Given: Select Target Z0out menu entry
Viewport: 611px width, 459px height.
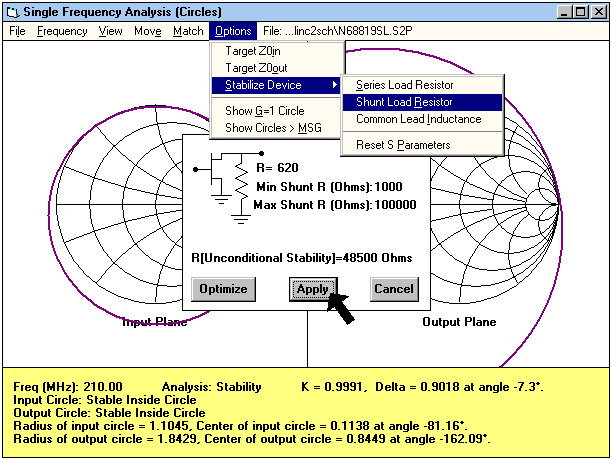Looking at the screenshot, I should (259, 67).
